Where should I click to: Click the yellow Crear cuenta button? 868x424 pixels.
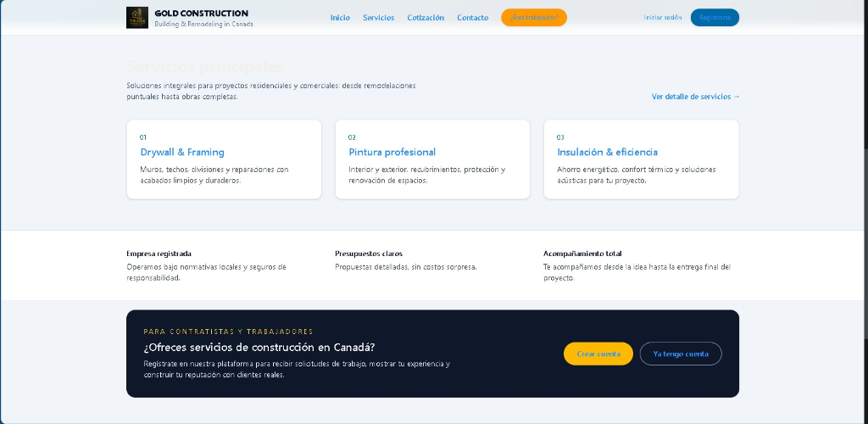(598, 354)
